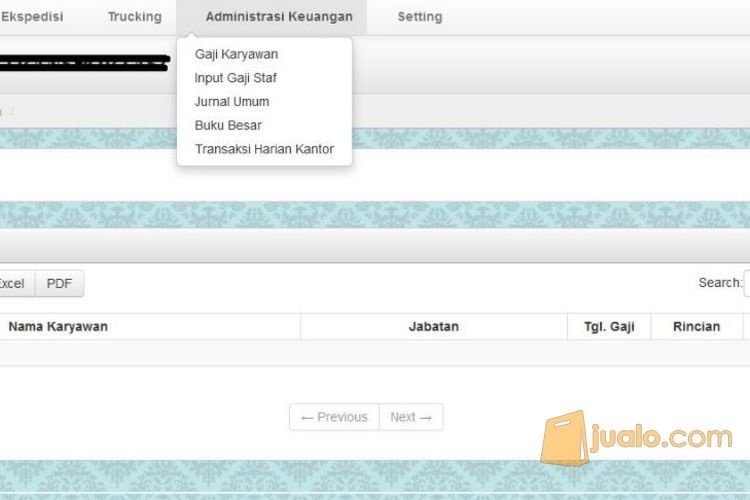Go to Previous page
This screenshot has height=500, width=750.
click(334, 417)
